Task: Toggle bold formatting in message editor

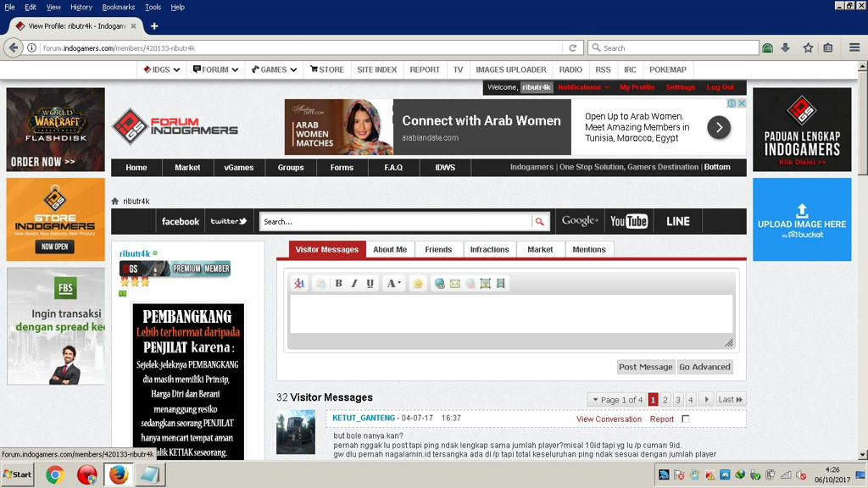Action: [338, 283]
